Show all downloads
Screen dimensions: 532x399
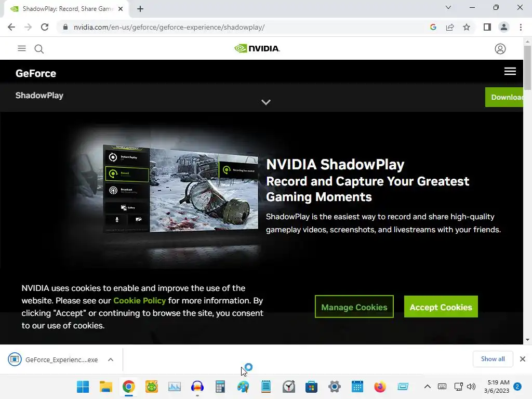tap(493, 359)
